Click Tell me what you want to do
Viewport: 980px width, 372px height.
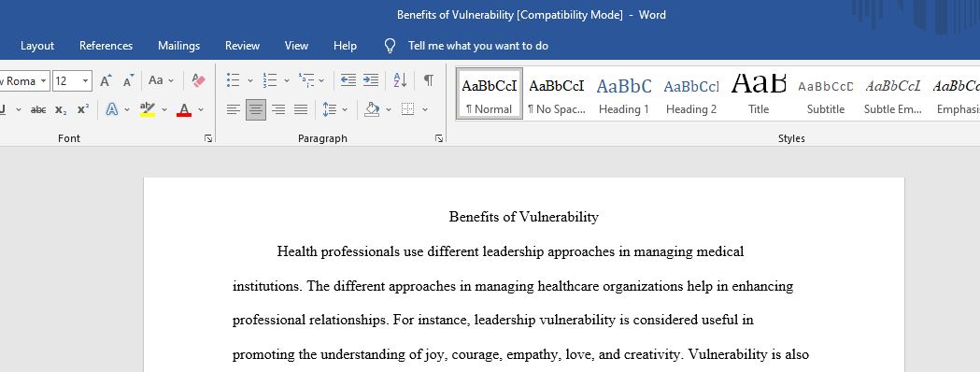point(478,46)
